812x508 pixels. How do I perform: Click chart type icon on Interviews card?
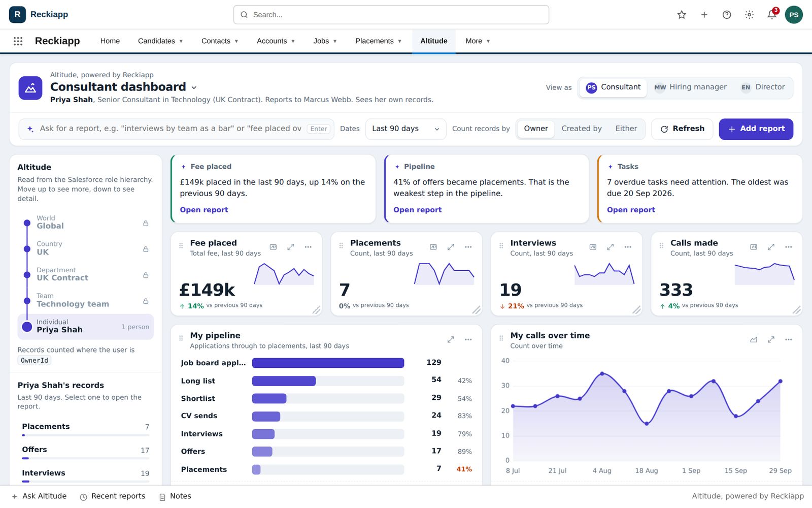pyautogui.click(x=593, y=247)
